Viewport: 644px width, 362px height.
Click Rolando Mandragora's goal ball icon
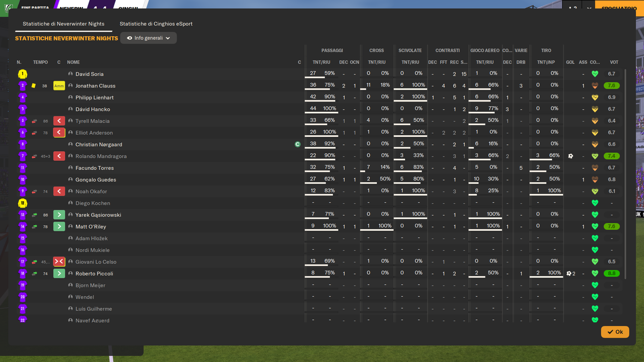[x=570, y=156]
